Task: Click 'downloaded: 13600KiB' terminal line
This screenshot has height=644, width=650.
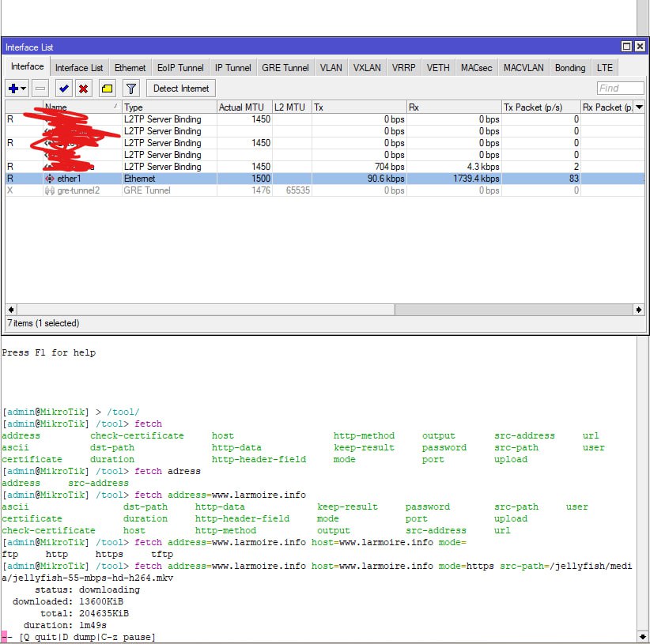Action: click(68, 601)
